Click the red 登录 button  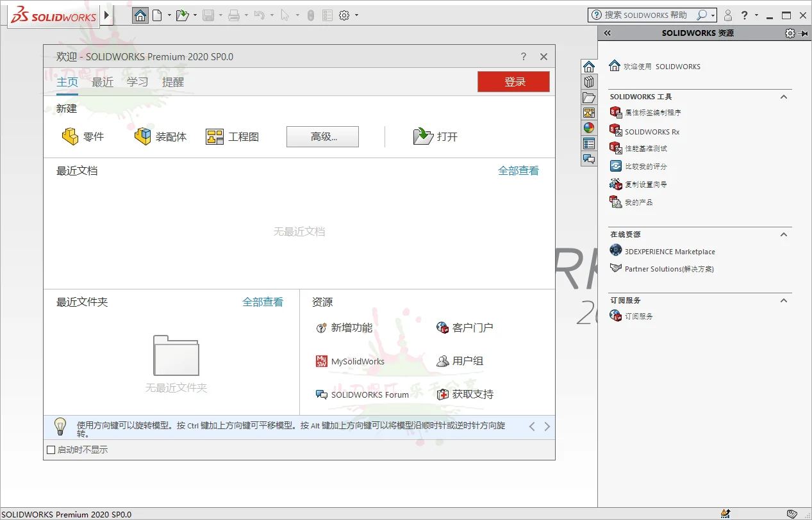coord(513,81)
